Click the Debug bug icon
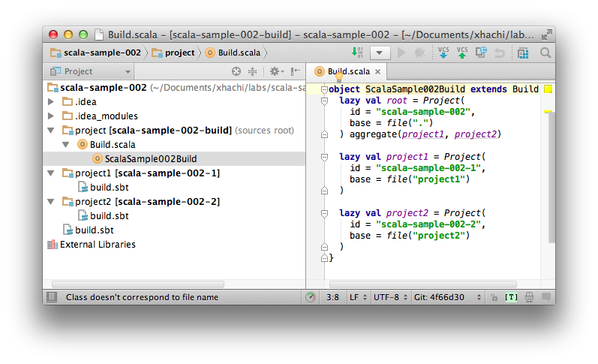The width and height of the screenshot is (598, 364). tap(420, 53)
